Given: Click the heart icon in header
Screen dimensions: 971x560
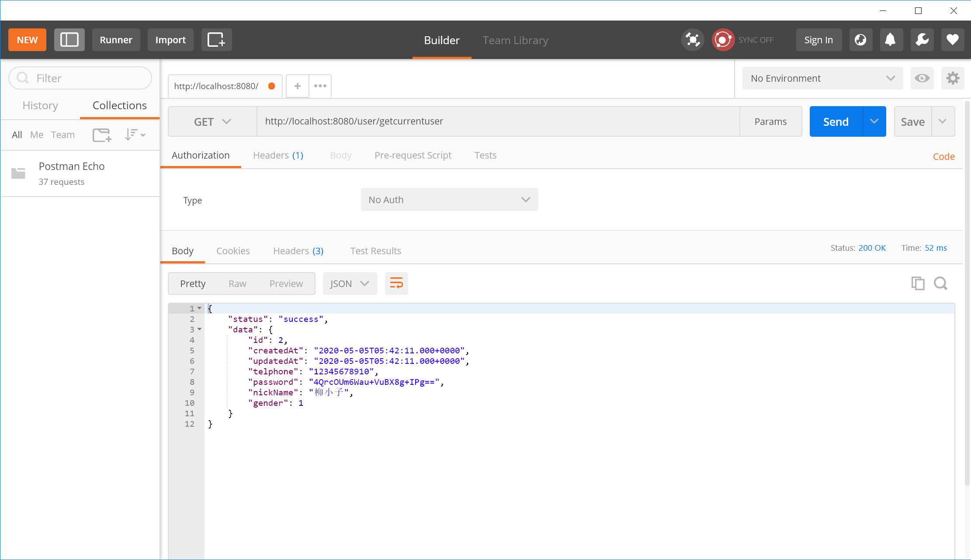Looking at the screenshot, I should [x=953, y=40].
